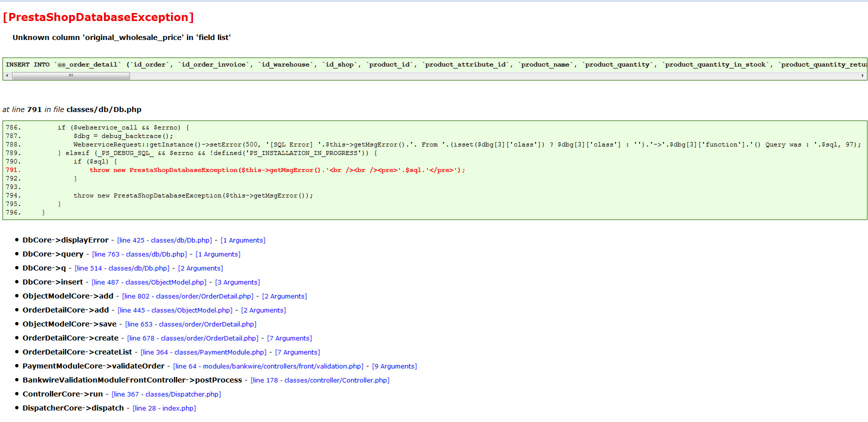Click code line 787 '$dbg = debug_backtrace();'
This screenshot has width=868, height=422.
[123, 136]
